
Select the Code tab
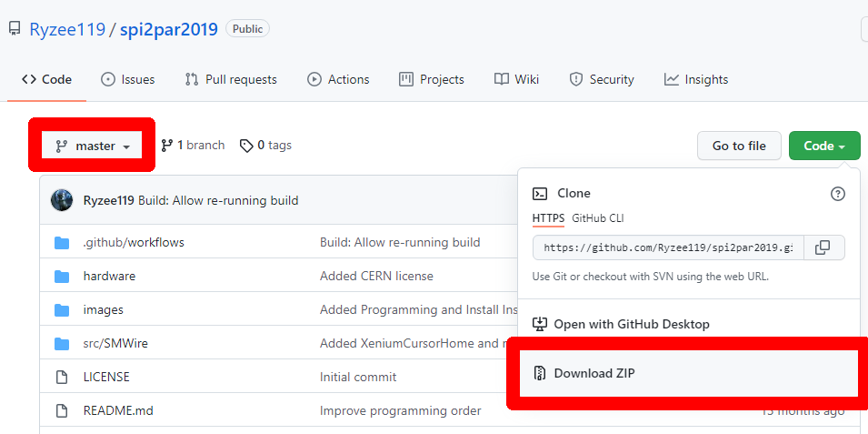[x=46, y=80]
